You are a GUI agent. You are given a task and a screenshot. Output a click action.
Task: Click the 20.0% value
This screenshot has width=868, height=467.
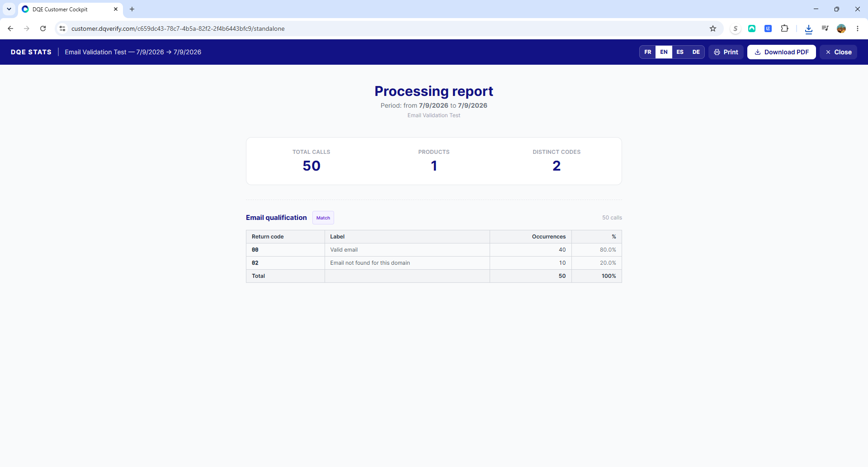pyautogui.click(x=608, y=263)
